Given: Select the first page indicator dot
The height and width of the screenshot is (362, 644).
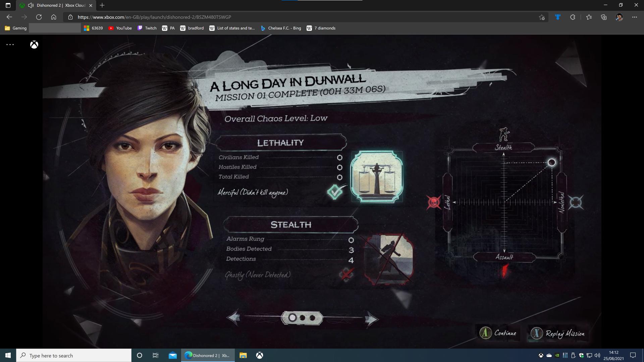Looking at the screenshot, I should click(x=292, y=317).
